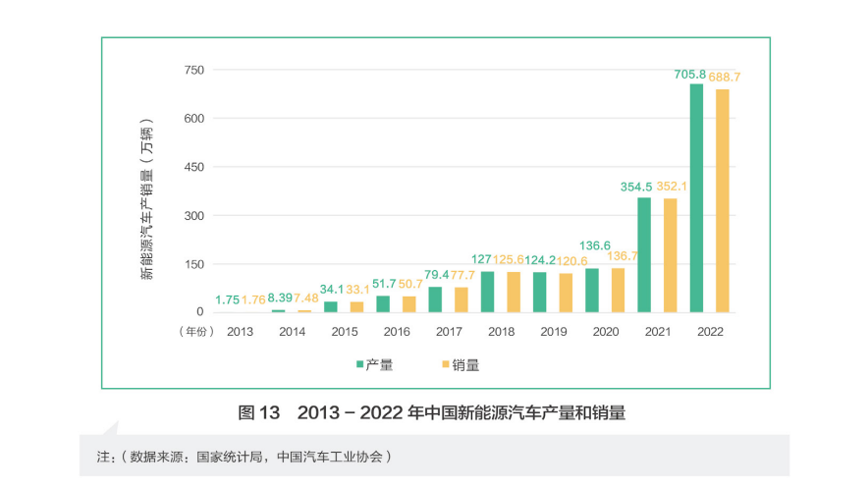868x488 pixels.
Task: Select the 销量 legend text label
Action: tap(466, 364)
